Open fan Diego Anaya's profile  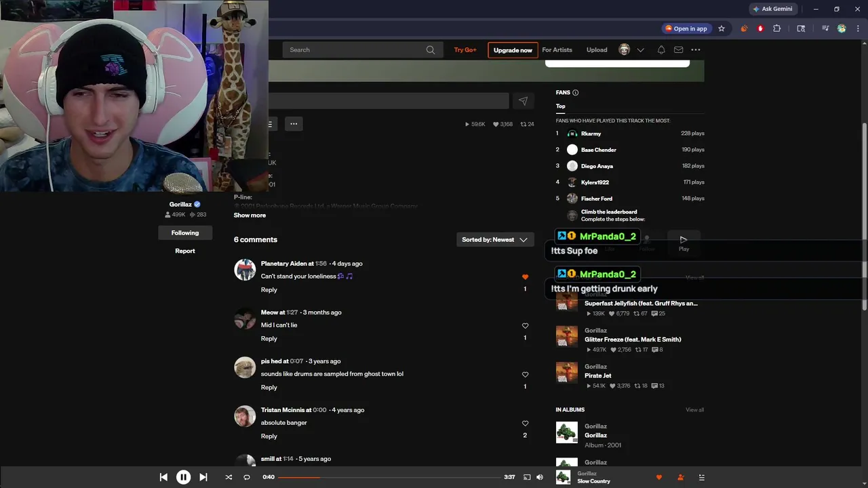point(597,166)
